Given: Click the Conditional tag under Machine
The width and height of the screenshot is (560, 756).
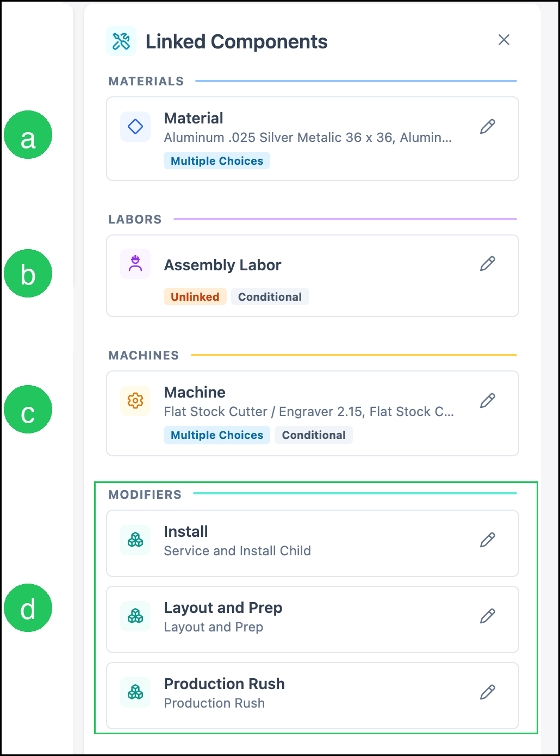Looking at the screenshot, I should point(314,435).
